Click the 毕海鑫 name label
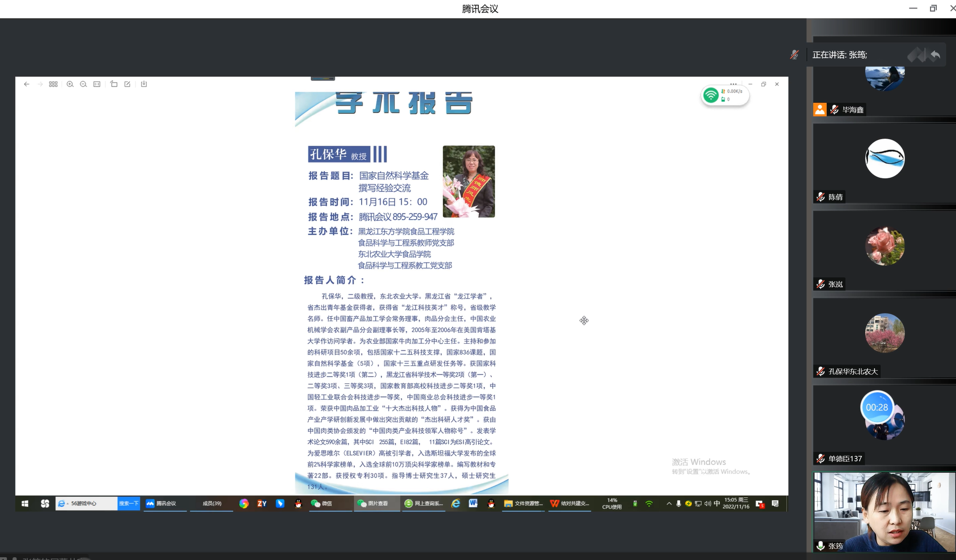 coord(853,110)
